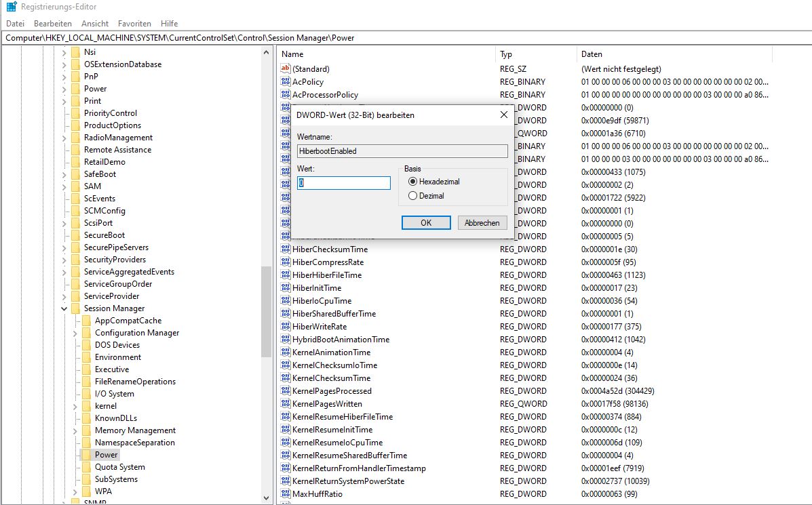Viewport: 812px width, 505px height.
Task: Click the Environment folder icon
Action: click(x=86, y=357)
